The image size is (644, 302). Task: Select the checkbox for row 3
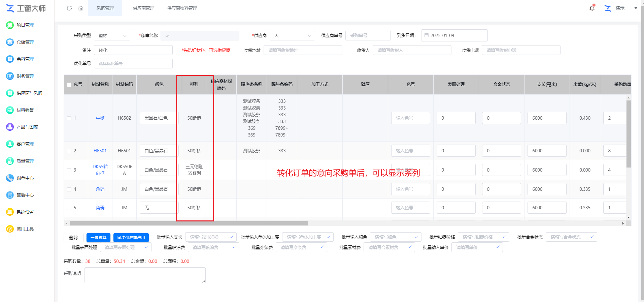[x=69, y=170]
